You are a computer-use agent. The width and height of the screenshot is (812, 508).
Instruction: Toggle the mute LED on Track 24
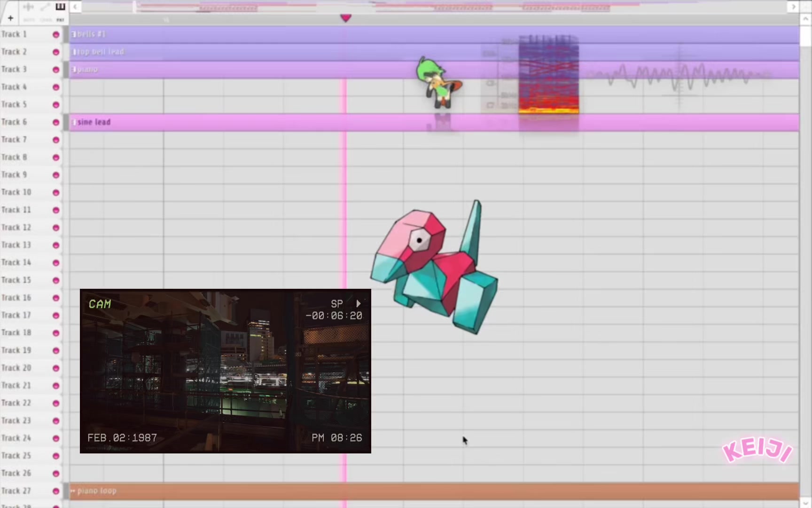click(x=56, y=438)
